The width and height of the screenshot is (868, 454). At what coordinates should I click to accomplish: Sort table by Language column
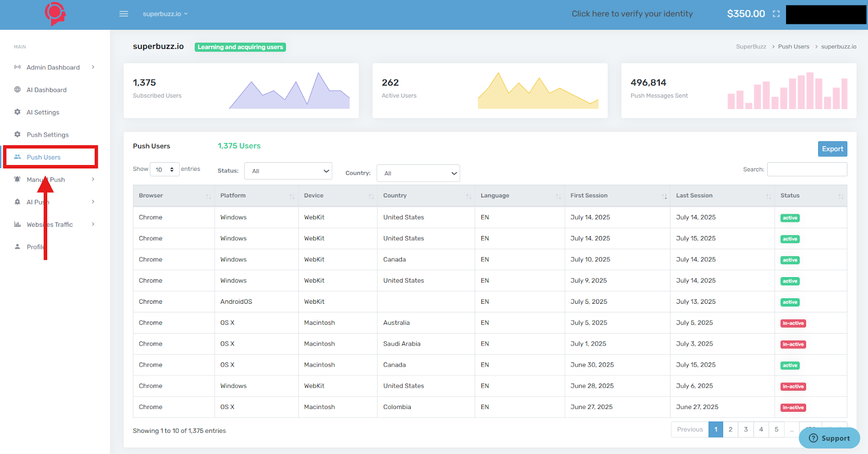pos(520,196)
